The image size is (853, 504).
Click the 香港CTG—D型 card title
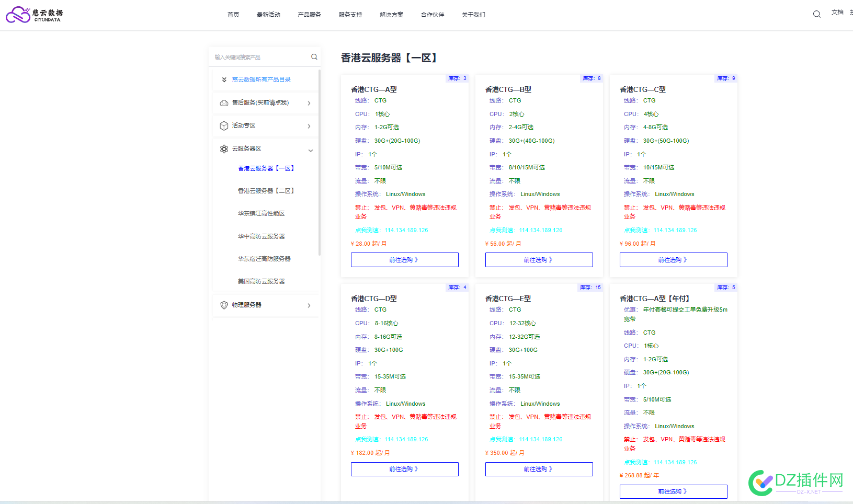coord(374,299)
